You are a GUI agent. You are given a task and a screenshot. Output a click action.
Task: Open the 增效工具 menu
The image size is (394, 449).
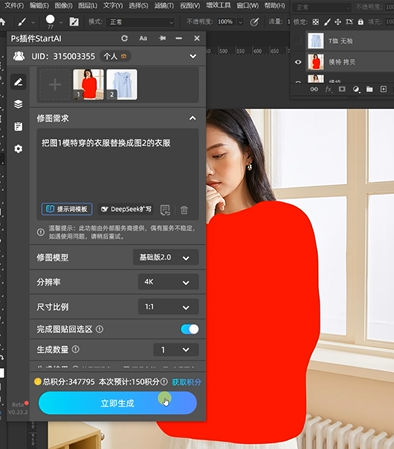pos(218,5)
